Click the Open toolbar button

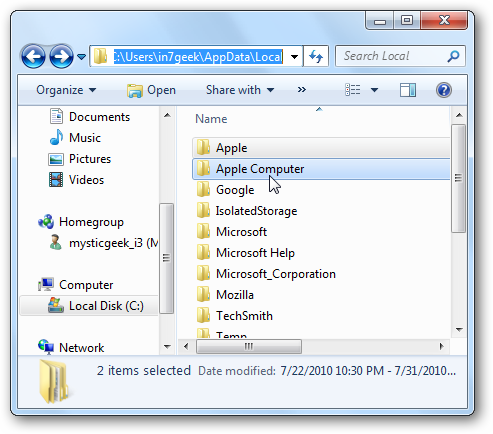[151, 90]
